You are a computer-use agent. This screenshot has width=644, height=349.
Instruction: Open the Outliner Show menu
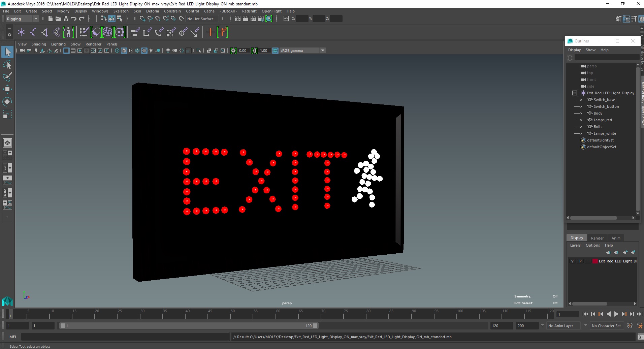click(590, 50)
